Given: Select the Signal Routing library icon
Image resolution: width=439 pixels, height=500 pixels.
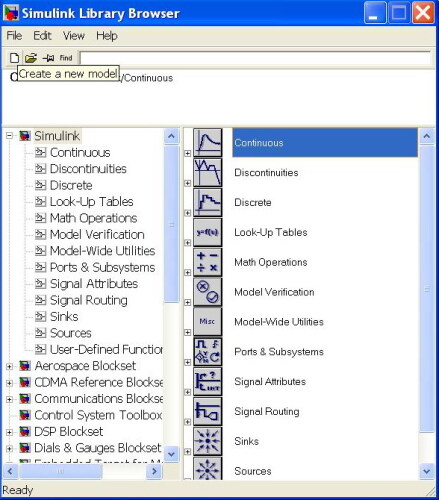Looking at the screenshot, I should [x=207, y=411].
